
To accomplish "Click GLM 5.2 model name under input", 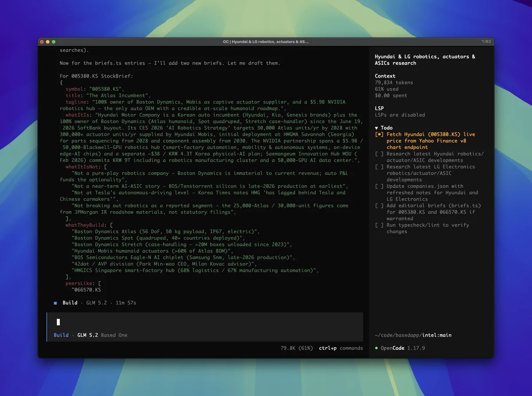I will (x=87, y=335).
